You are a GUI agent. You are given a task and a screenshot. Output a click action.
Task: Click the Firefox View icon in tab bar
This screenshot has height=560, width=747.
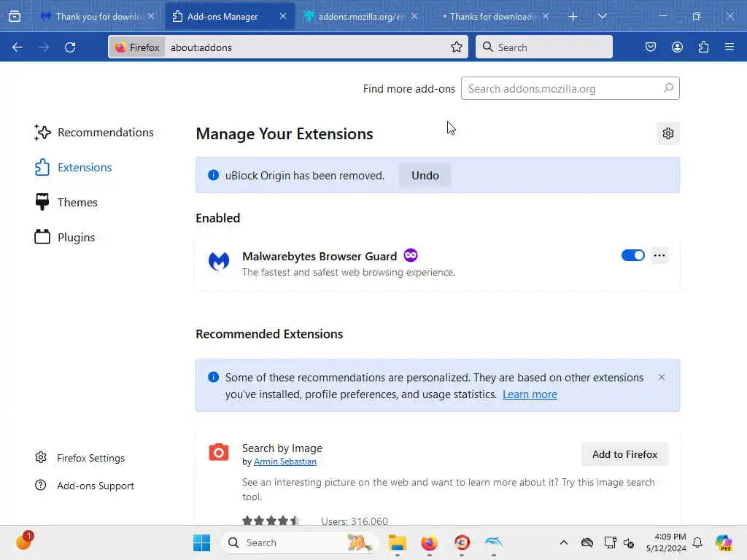click(15, 17)
